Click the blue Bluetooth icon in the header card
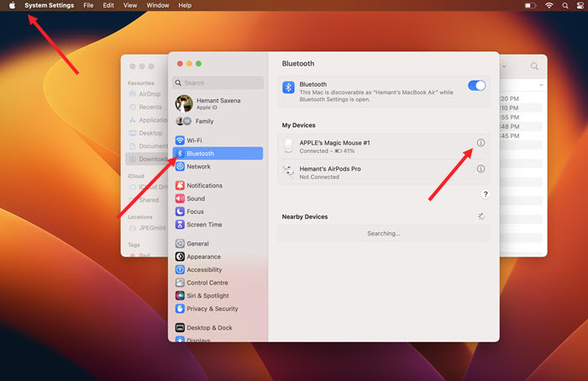Image resolution: width=588 pixels, height=381 pixels. (x=288, y=87)
